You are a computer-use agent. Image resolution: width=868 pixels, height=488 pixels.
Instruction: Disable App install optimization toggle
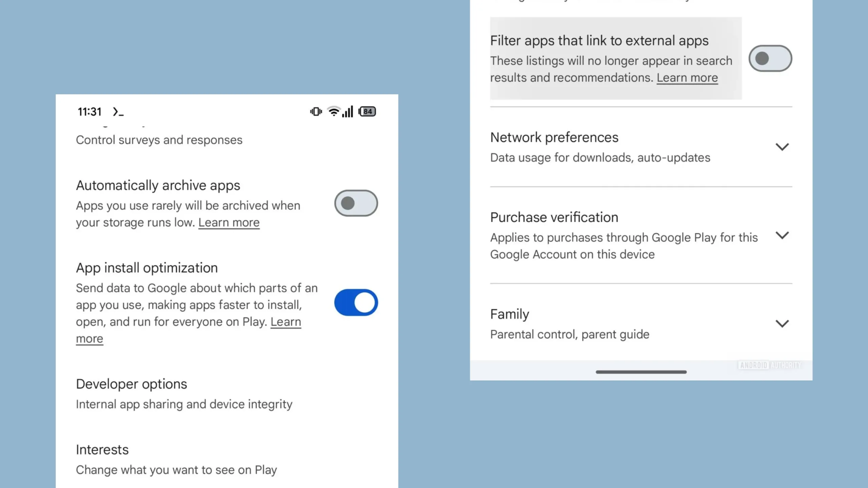(x=356, y=302)
